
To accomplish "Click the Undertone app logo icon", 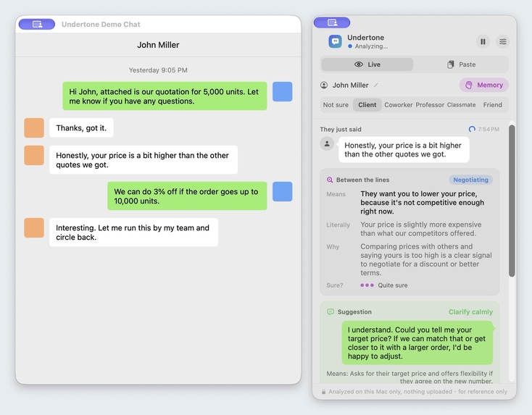I will (x=335, y=41).
